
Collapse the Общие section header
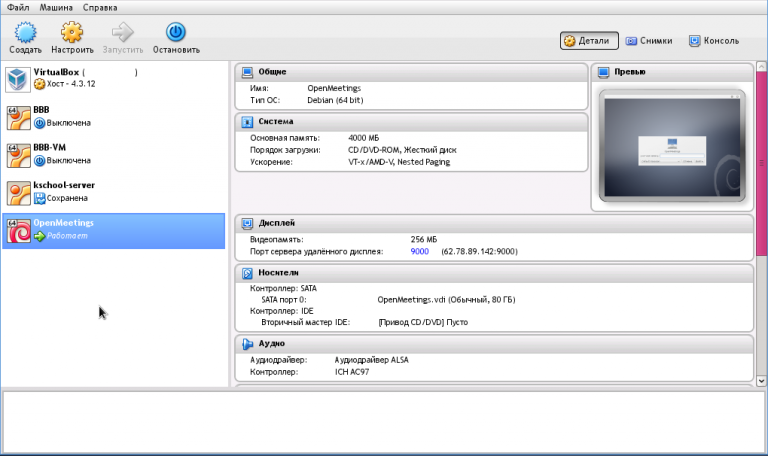tap(411, 72)
